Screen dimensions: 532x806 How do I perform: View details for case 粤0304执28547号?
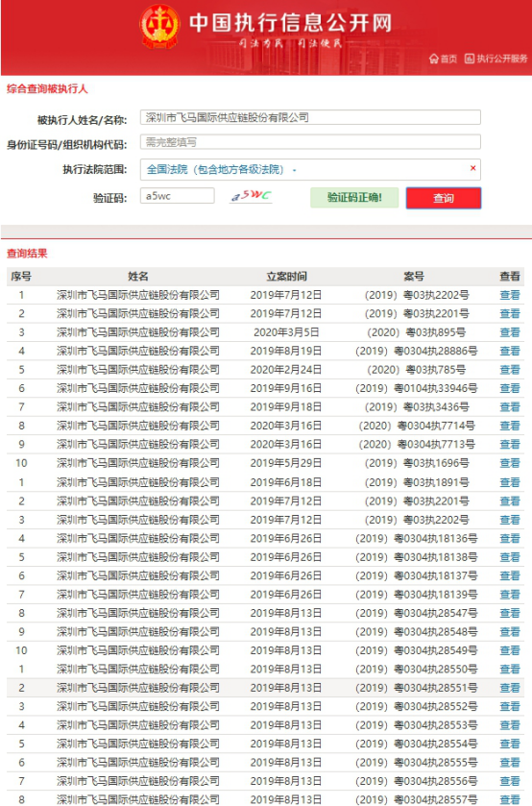click(x=510, y=613)
